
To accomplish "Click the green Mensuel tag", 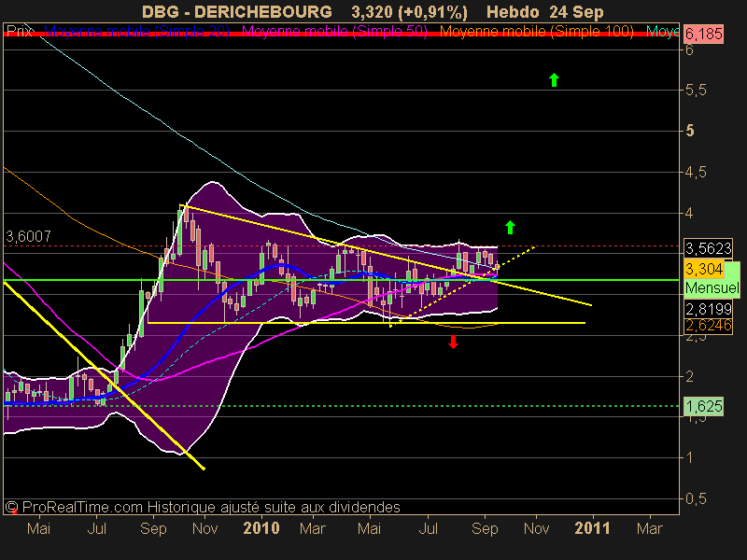I will coord(712,288).
